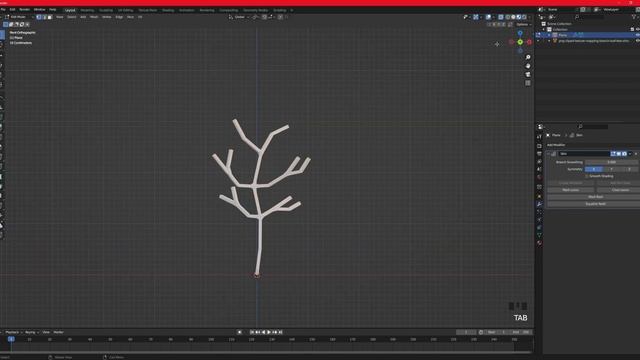Viewport: 640px width, 360px height.
Task: Select edge selection mode
Action: click(44, 17)
